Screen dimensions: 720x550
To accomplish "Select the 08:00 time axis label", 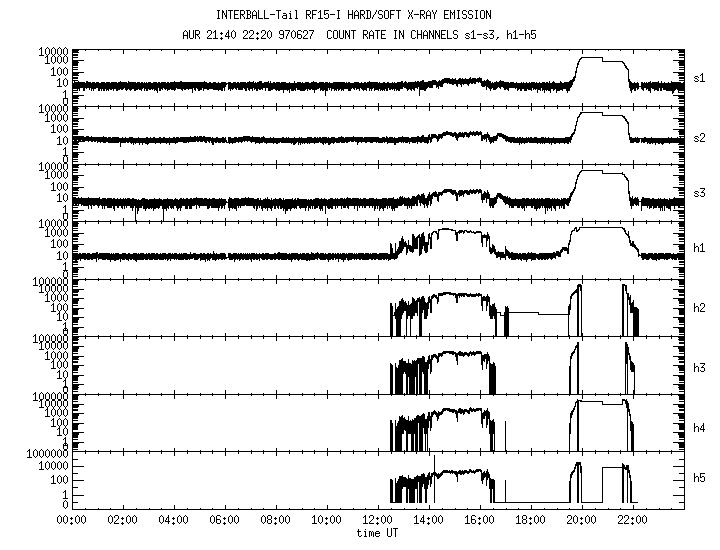I will [x=275, y=520].
